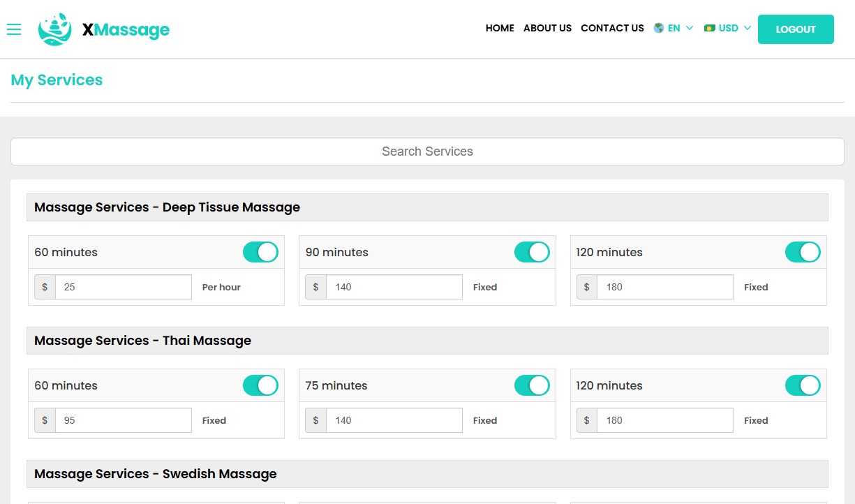
Task: Go to the HOME page
Action: pos(500,28)
